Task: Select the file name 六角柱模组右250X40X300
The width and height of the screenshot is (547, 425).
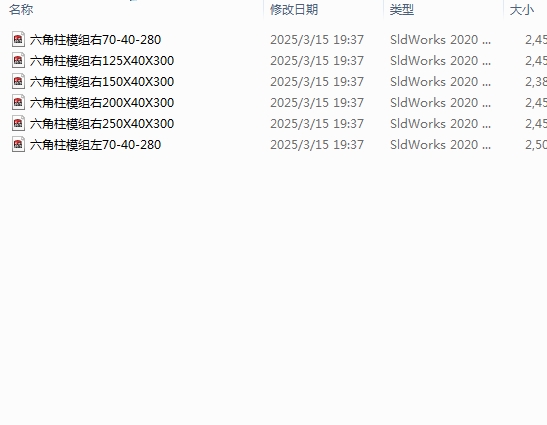Action: (102, 124)
